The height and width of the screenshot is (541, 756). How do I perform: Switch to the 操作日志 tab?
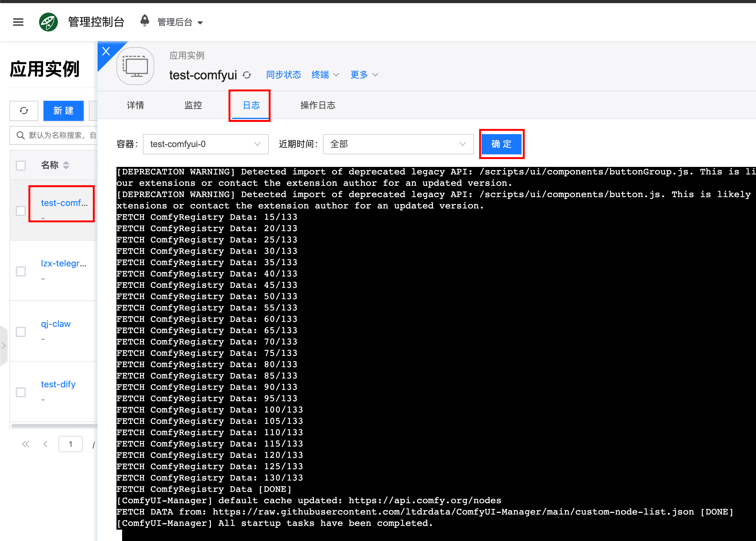[x=317, y=105]
